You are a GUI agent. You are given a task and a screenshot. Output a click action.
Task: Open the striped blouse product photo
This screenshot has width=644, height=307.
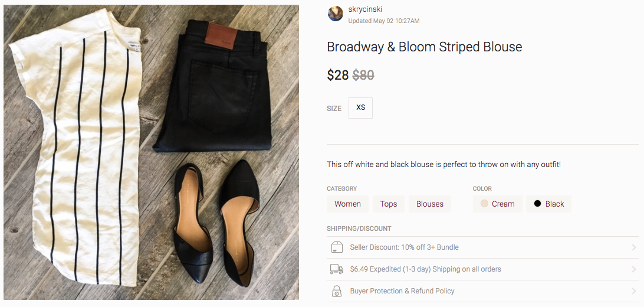coord(151,152)
